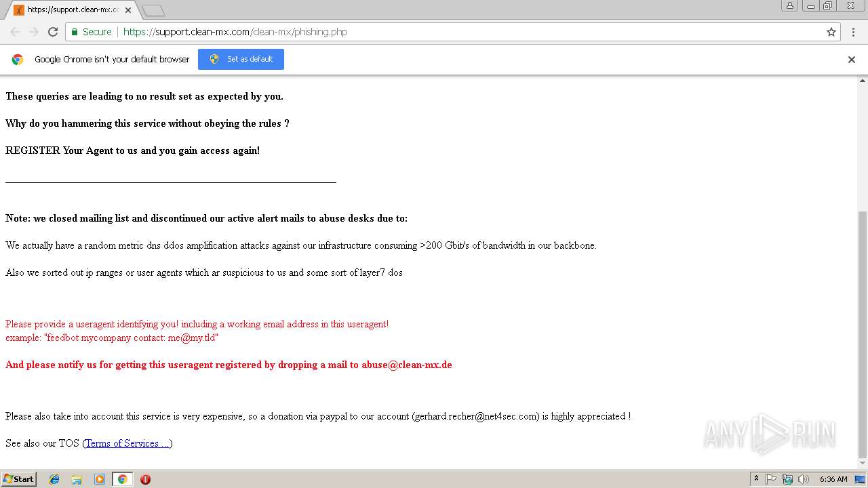This screenshot has width=868, height=488.
Task: Click the 'Please provide a useragent' red line
Action: [x=197, y=324]
